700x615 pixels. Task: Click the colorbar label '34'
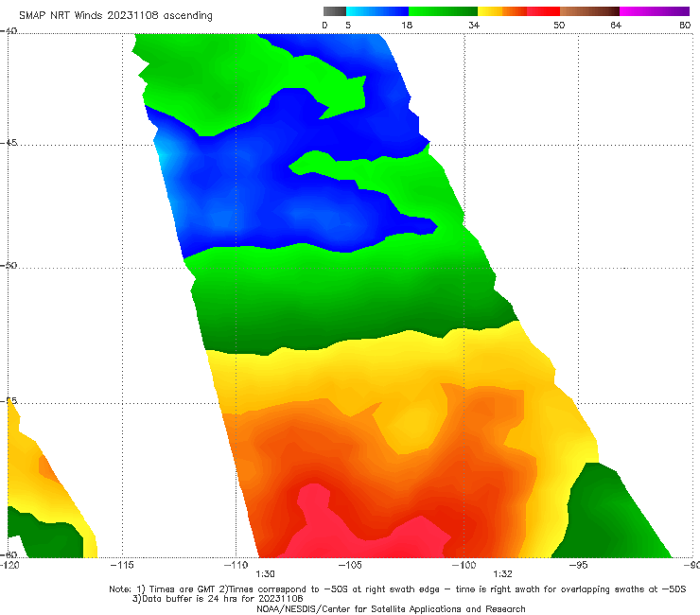click(x=474, y=25)
